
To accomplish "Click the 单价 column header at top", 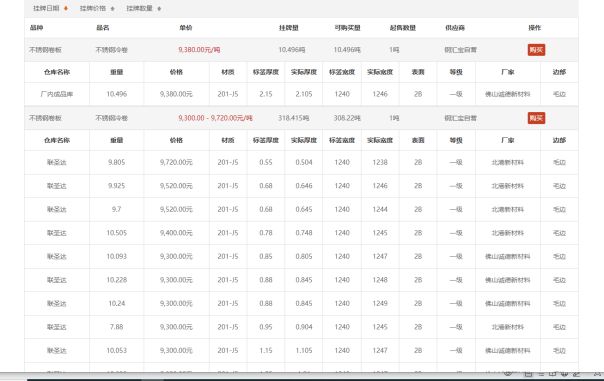I will [x=186, y=28].
